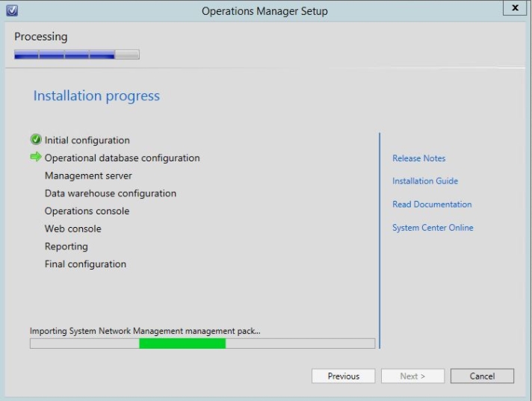The image size is (532, 401).
Task: Select the Operational database configuration step
Action: tap(122, 158)
